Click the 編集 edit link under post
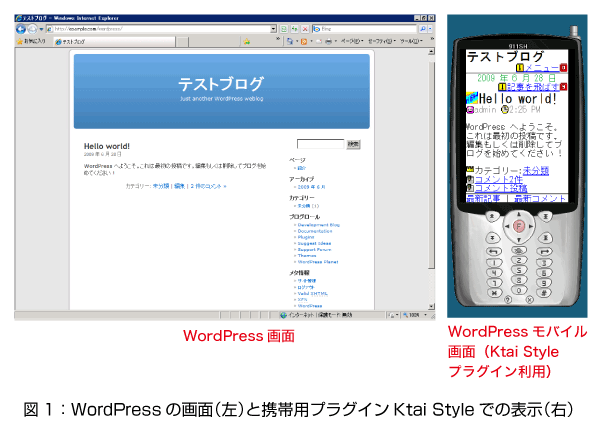600x432 pixels. (x=179, y=186)
